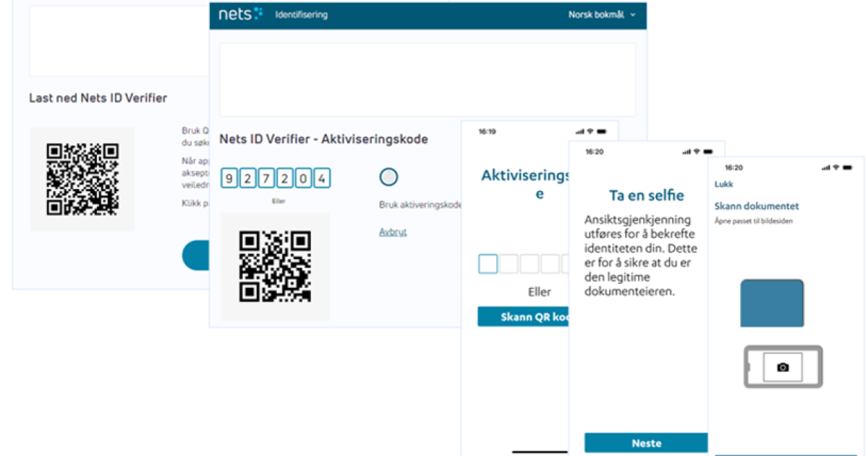Click the first empty activation code box
The width and height of the screenshot is (868, 456).
(x=488, y=263)
